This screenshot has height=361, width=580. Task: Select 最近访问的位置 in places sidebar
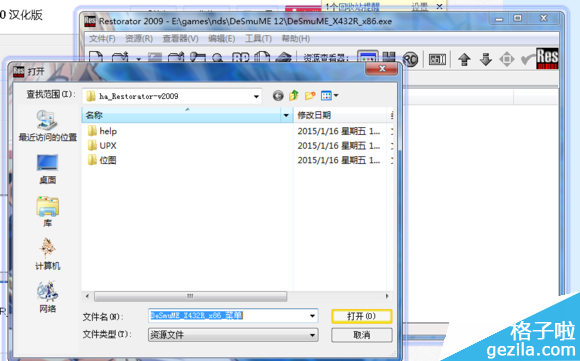point(48,126)
